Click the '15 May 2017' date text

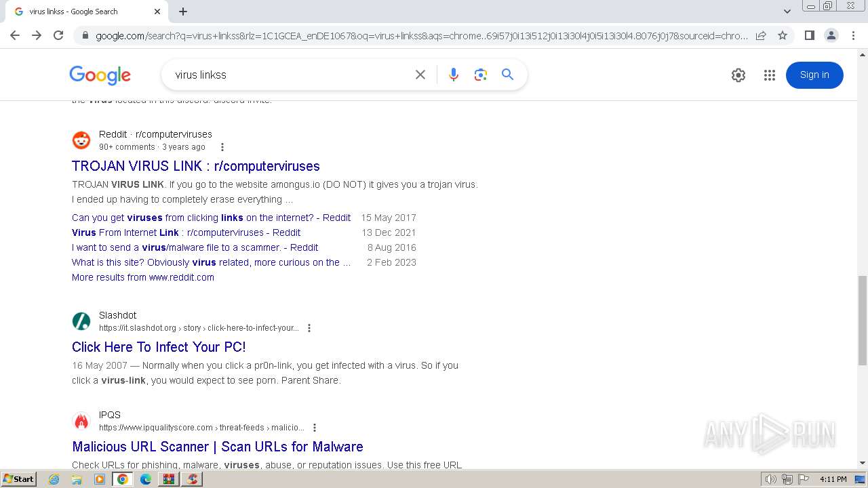(389, 218)
